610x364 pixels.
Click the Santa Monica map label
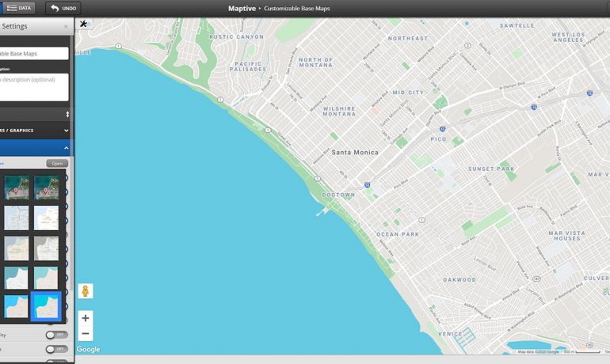coord(355,152)
